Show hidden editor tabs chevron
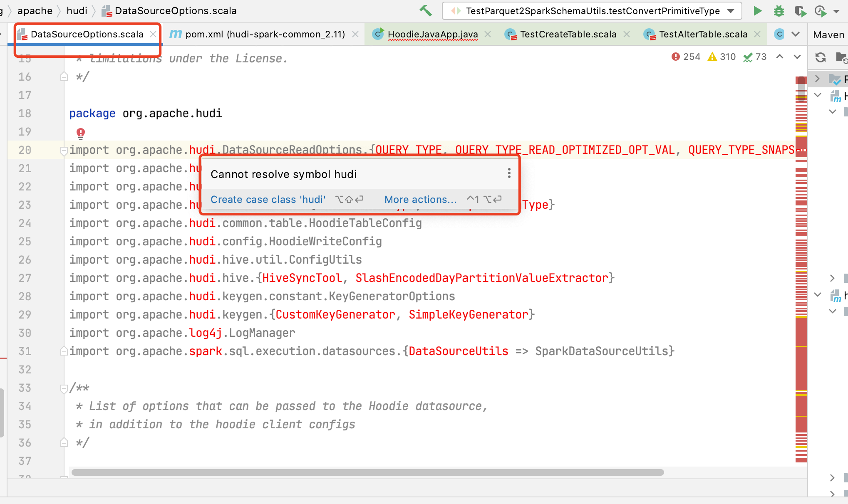848x504 pixels. click(x=796, y=34)
